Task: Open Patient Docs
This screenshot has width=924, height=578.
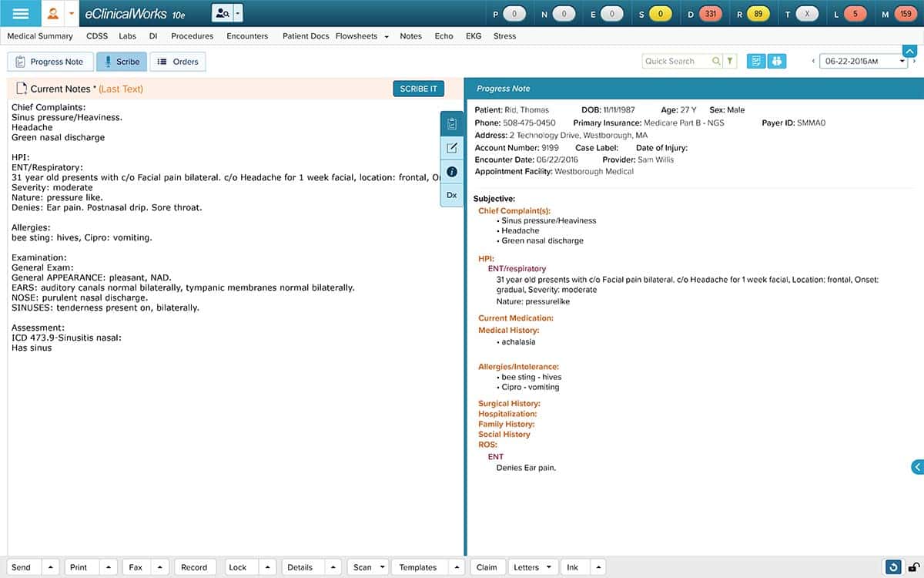Action: tap(306, 36)
